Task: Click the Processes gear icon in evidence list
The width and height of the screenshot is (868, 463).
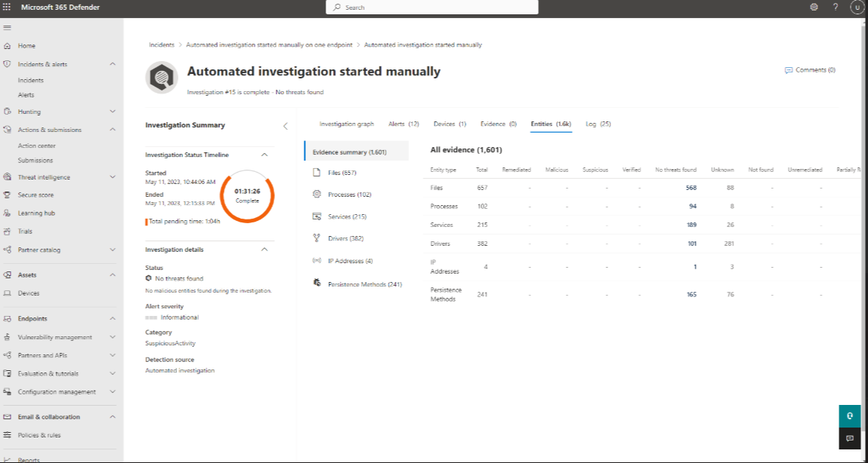Action: point(317,195)
